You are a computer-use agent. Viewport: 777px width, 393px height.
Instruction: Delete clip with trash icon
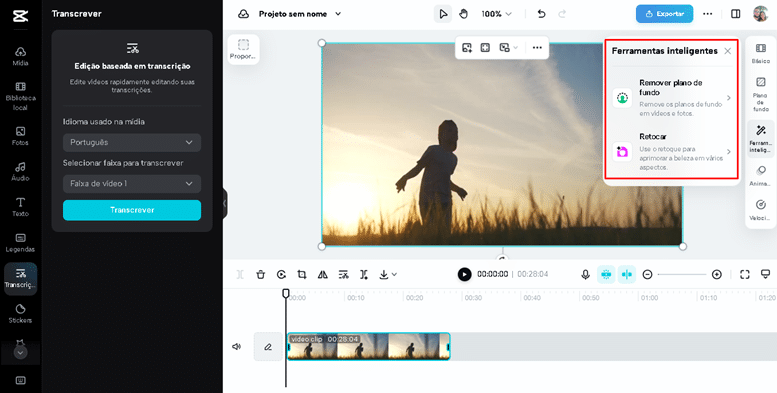click(x=261, y=274)
